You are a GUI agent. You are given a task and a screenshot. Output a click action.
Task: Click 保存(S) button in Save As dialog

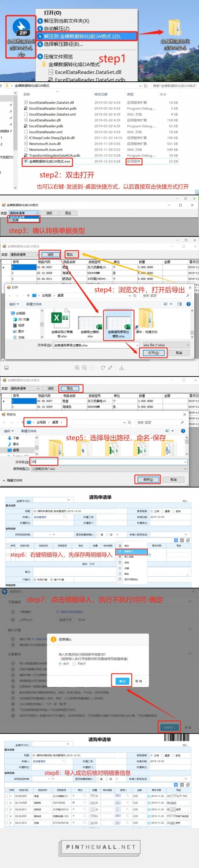(148, 479)
